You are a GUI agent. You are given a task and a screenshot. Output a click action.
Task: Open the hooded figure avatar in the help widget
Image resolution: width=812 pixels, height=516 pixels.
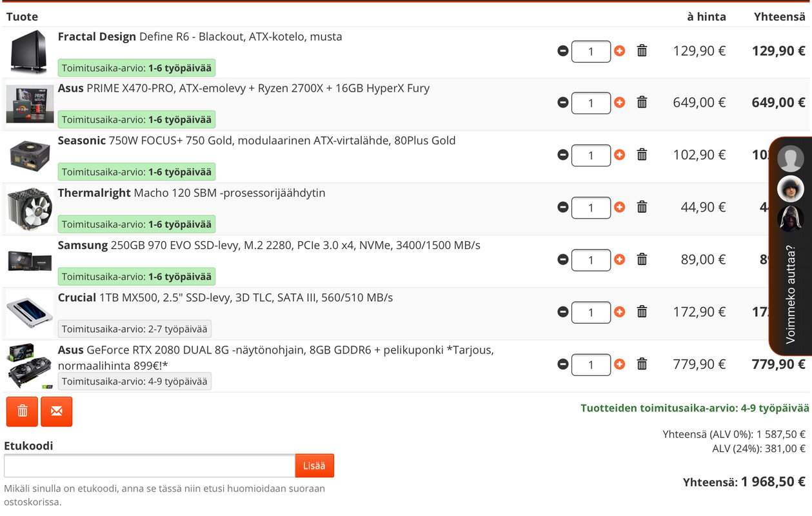coord(790,219)
